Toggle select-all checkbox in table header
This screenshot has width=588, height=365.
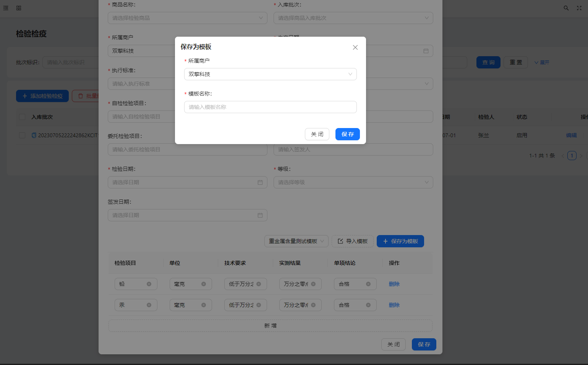click(x=22, y=117)
